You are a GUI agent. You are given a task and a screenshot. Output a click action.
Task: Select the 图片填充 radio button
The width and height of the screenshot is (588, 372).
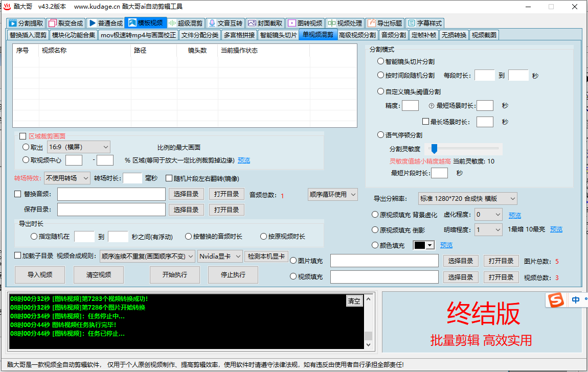(293, 261)
